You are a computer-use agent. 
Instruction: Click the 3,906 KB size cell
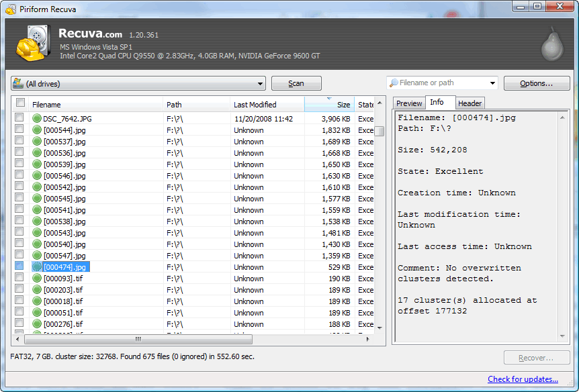click(x=336, y=119)
